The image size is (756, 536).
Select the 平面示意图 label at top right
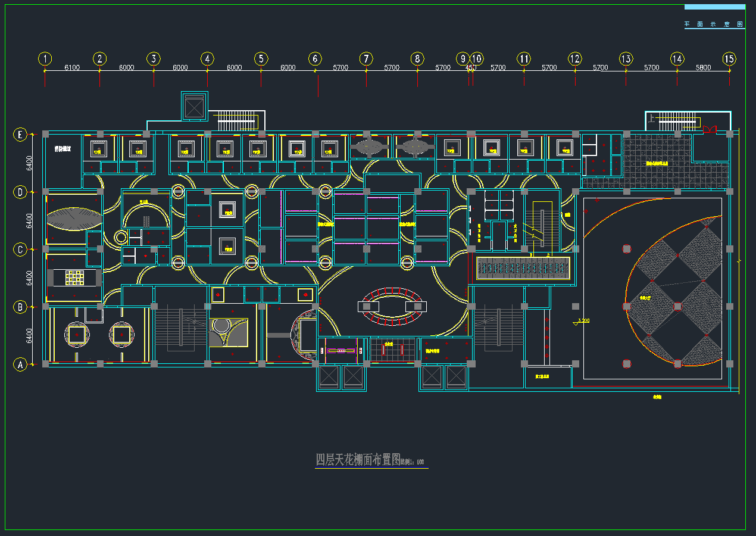[714, 25]
